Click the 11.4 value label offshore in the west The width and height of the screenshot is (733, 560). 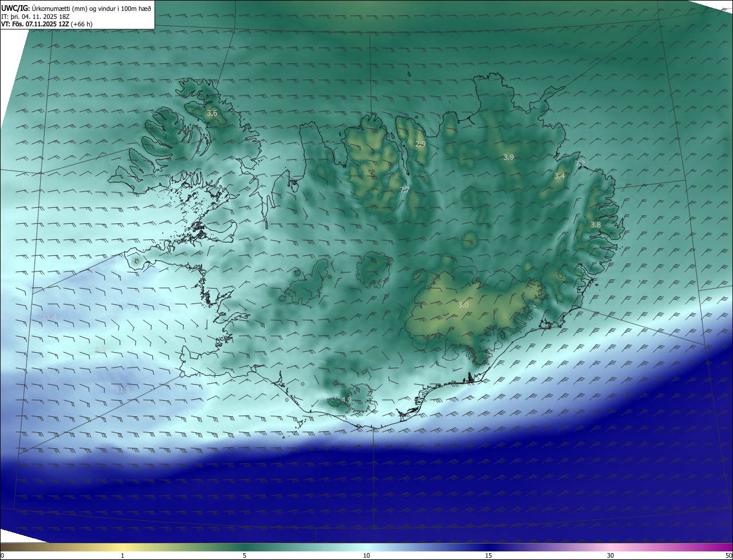(x=50, y=317)
